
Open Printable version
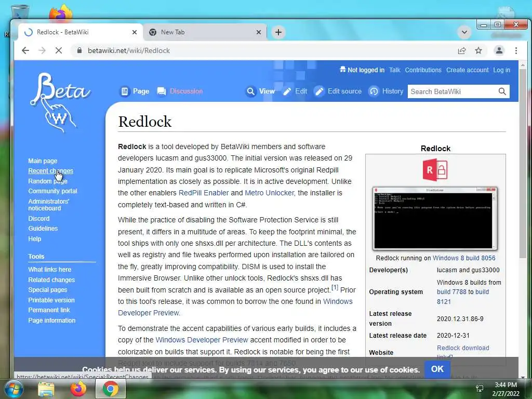click(x=51, y=300)
